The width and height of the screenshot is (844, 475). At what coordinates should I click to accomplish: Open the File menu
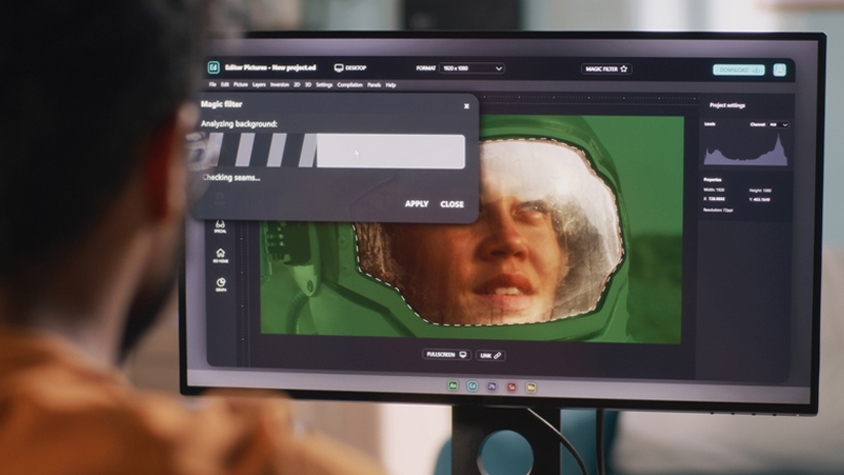[x=213, y=85]
